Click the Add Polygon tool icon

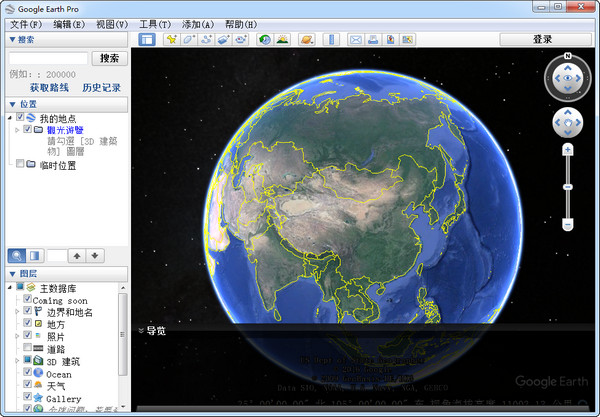tap(189, 40)
